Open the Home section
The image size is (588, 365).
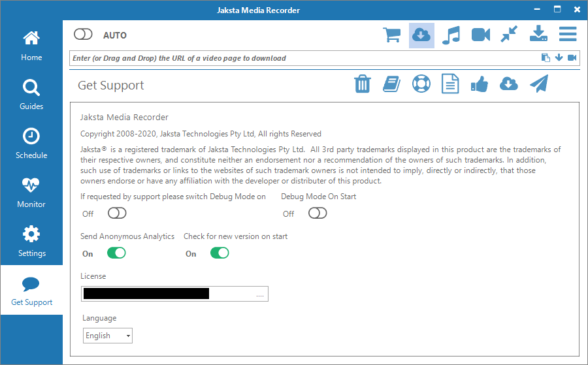31,46
